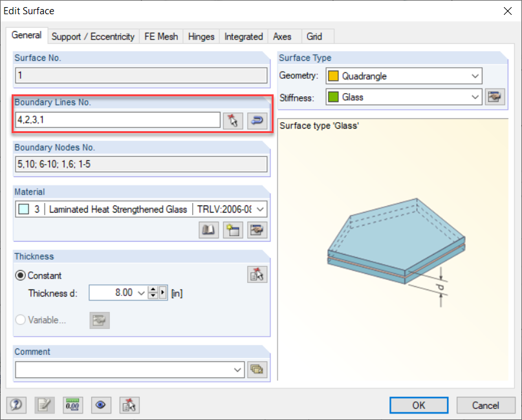Confirm with the OK button
Screen dimensions: 522x420
coord(419,405)
